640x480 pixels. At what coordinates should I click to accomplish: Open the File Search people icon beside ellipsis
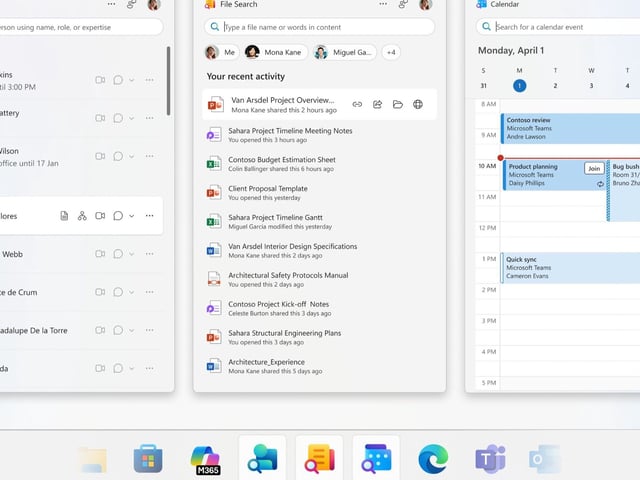coord(403,4)
